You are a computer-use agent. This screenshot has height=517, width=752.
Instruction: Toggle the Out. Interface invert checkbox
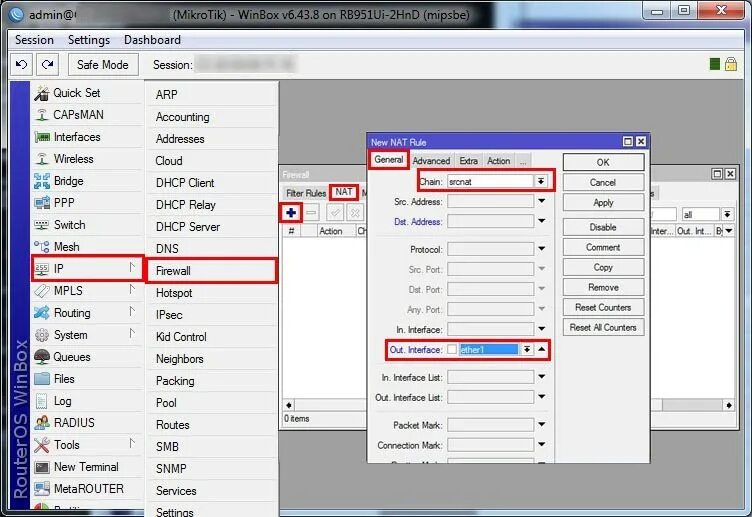(452, 350)
